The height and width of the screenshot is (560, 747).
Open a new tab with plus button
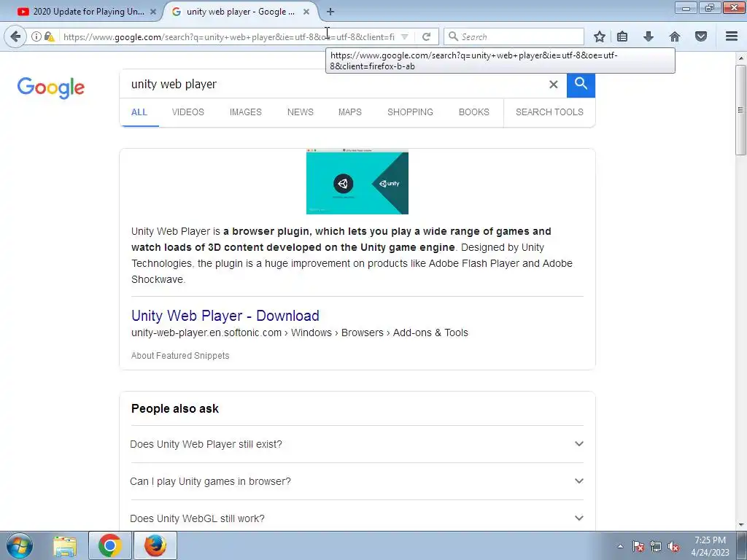click(330, 12)
